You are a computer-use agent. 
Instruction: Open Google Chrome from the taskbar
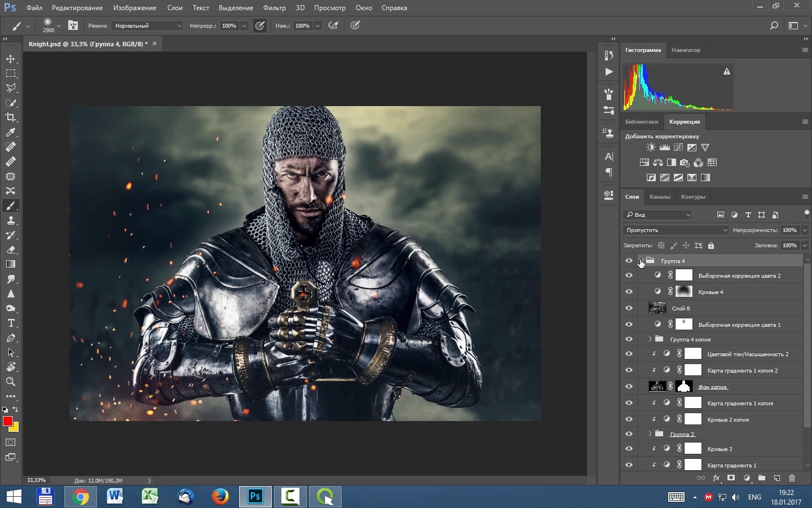(80, 497)
